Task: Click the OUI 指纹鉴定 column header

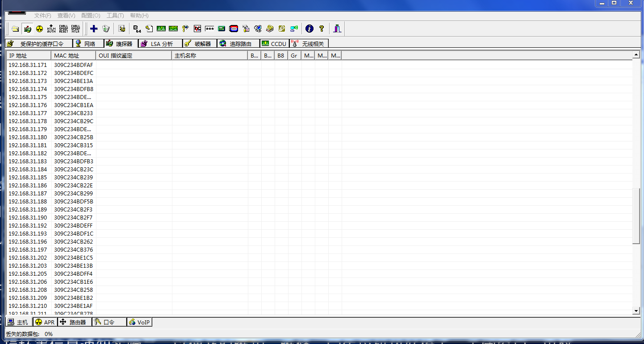Action: pos(134,56)
